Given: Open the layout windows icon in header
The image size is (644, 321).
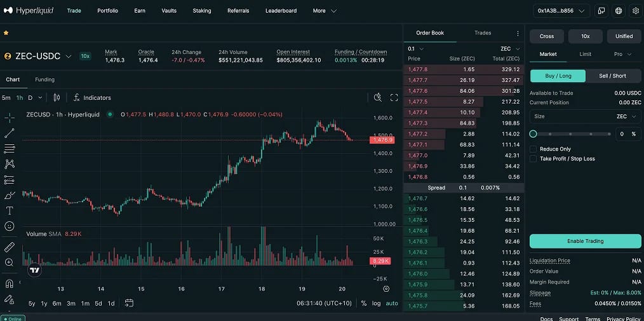Looking at the screenshot, I should pyautogui.click(x=601, y=11).
